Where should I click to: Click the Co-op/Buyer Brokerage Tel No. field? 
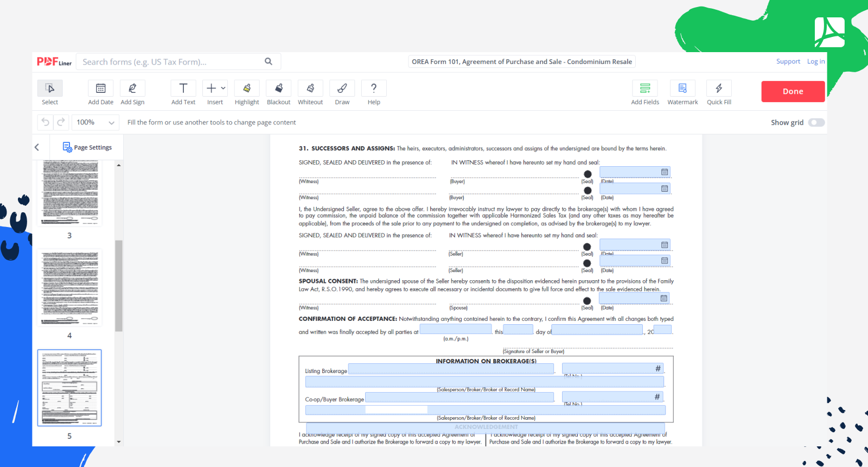[x=612, y=397]
